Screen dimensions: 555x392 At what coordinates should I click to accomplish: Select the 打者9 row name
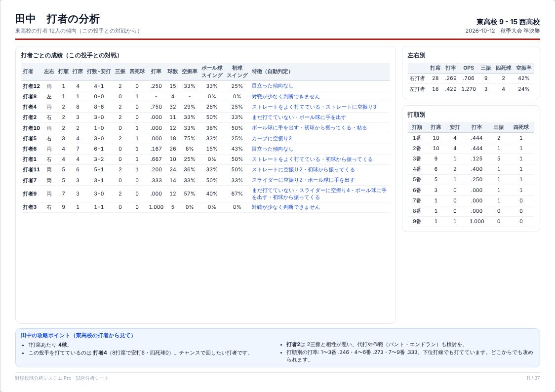[30, 194]
